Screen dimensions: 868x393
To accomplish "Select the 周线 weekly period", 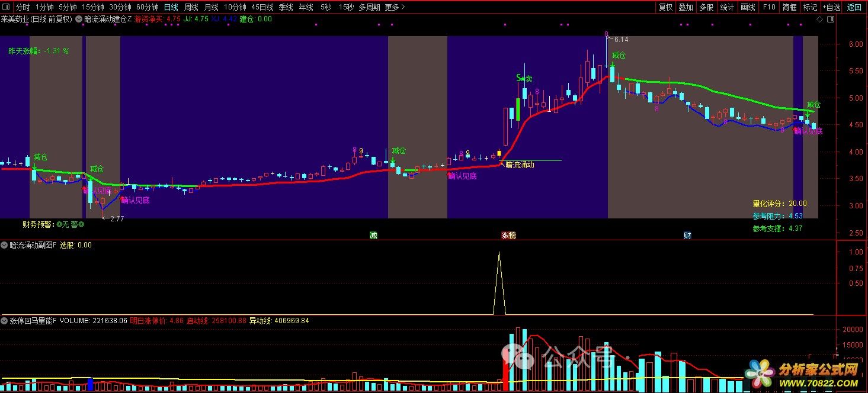I will [x=191, y=7].
